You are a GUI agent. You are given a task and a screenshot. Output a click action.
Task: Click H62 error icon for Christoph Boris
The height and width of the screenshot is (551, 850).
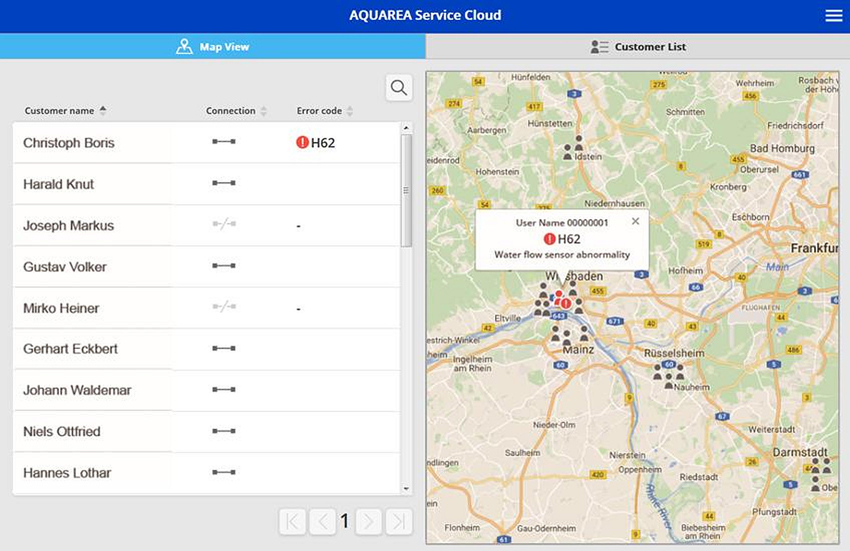point(302,143)
